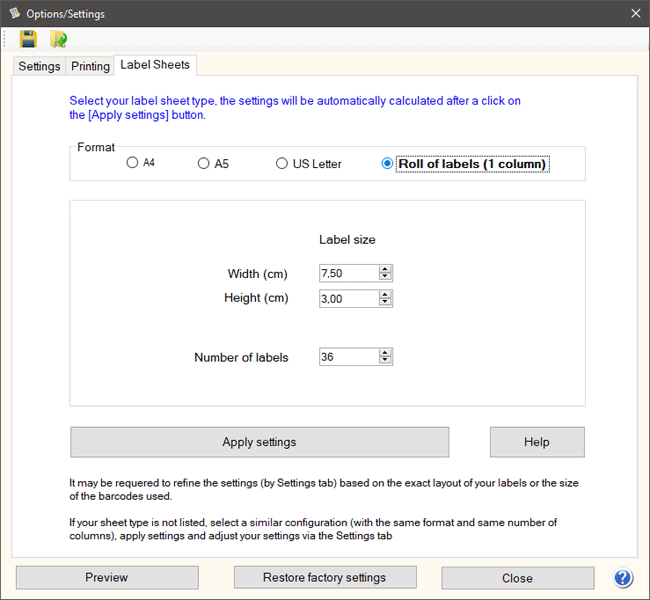Click the app icon in the title bar

tap(15, 13)
